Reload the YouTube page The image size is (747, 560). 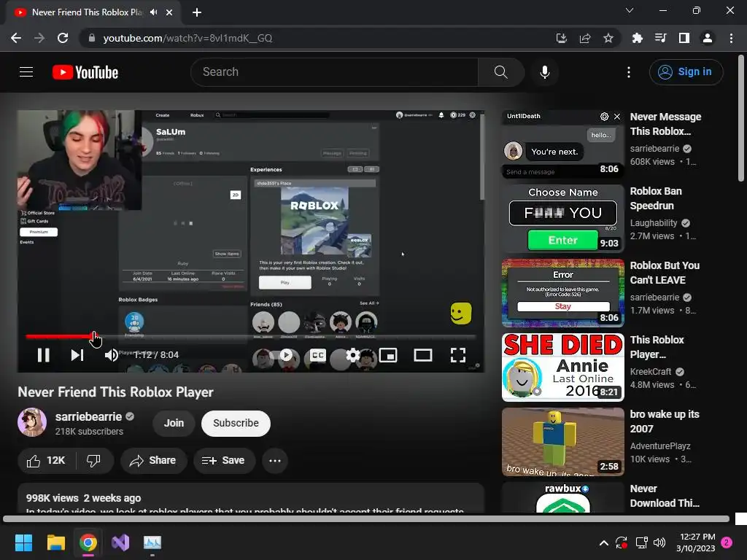coord(63,38)
